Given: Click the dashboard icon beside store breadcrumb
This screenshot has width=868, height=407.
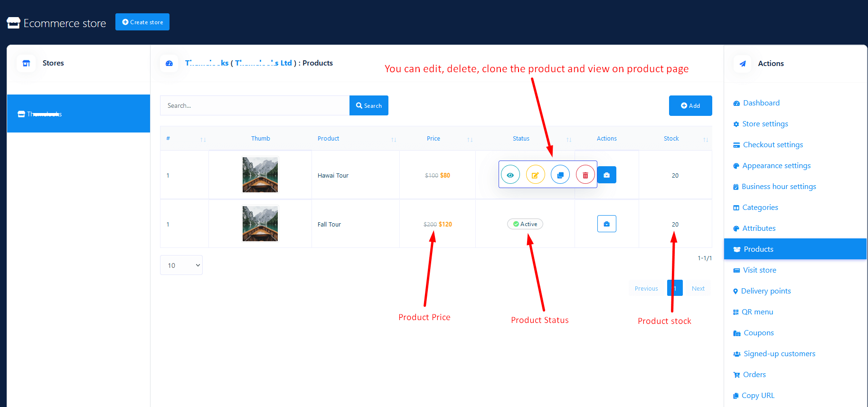Looking at the screenshot, I should (169, 63).
